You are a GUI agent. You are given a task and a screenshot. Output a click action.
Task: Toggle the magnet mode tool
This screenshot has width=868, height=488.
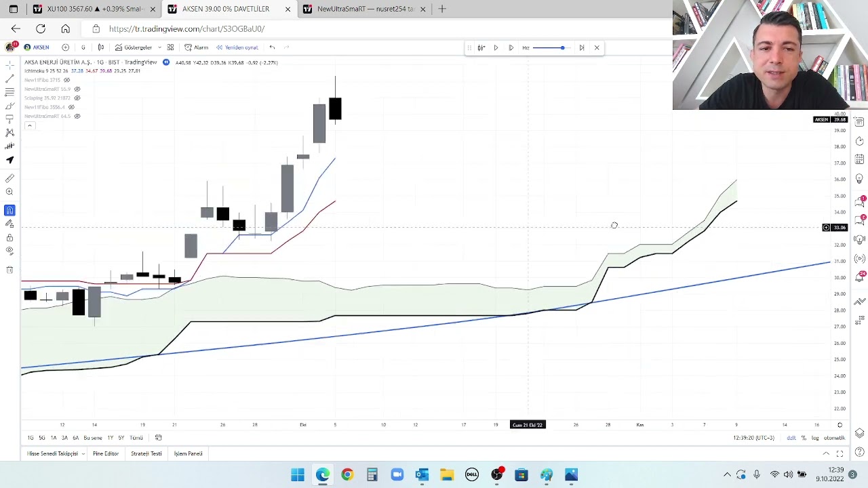[x=9, y=211]
